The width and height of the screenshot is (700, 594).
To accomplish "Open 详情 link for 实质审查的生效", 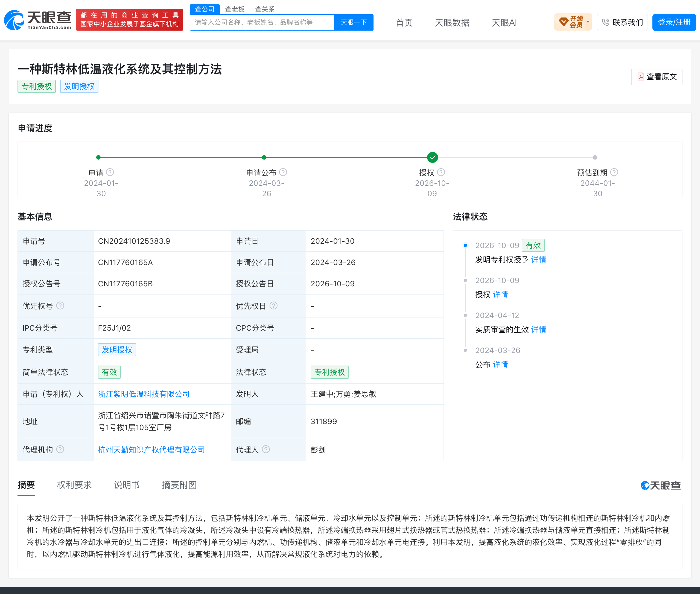I will pos(539,330).
